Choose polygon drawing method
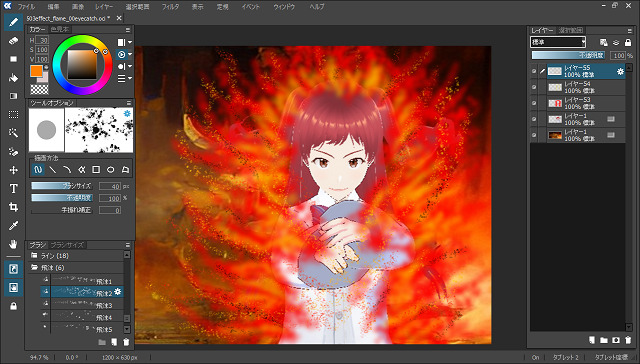The height and width of the screenshot is (364, 640). [x=125, y=169]
